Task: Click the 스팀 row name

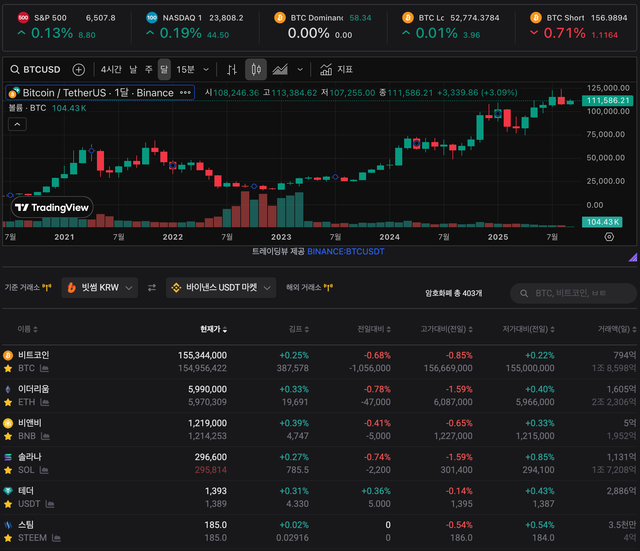Action: click(x=26, y=524)
